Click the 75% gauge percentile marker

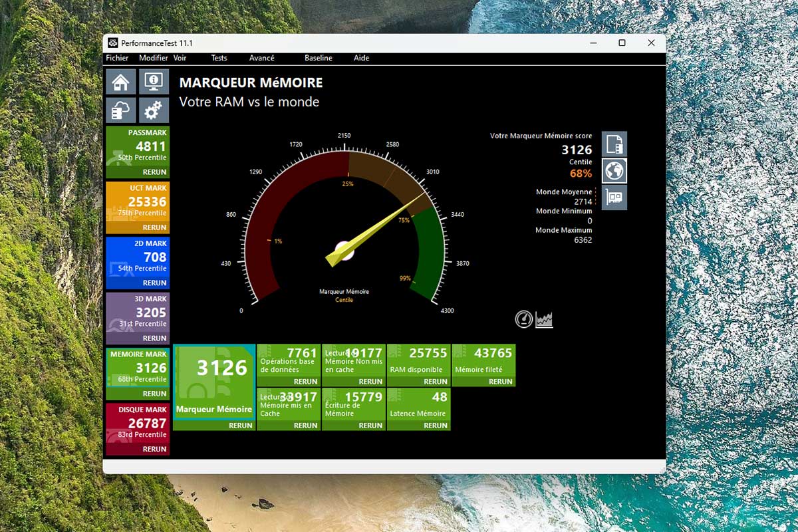coord(404,220)
